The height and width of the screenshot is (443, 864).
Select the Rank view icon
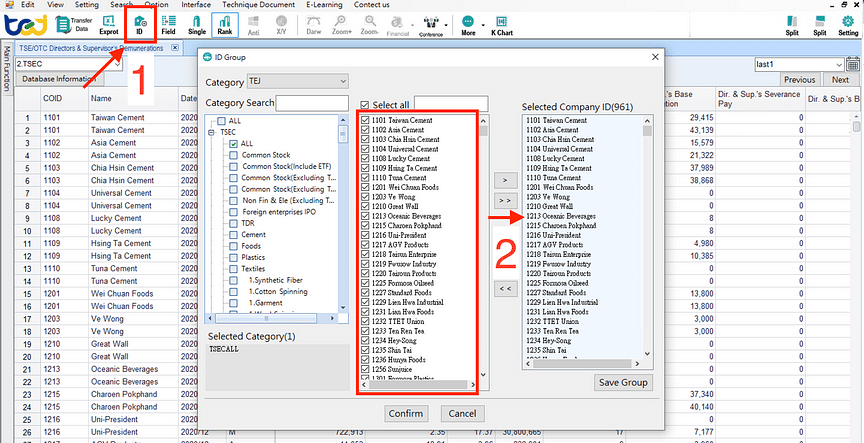224,25
